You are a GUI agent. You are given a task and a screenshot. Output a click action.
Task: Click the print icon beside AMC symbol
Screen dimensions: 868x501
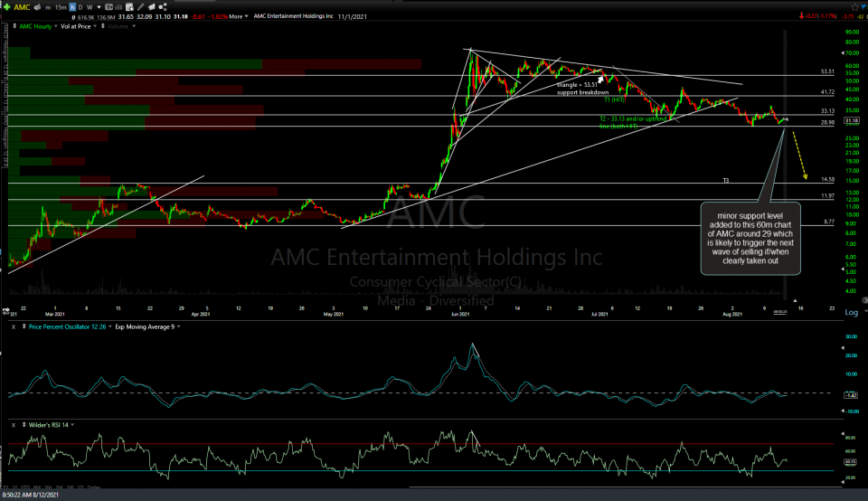37,7
